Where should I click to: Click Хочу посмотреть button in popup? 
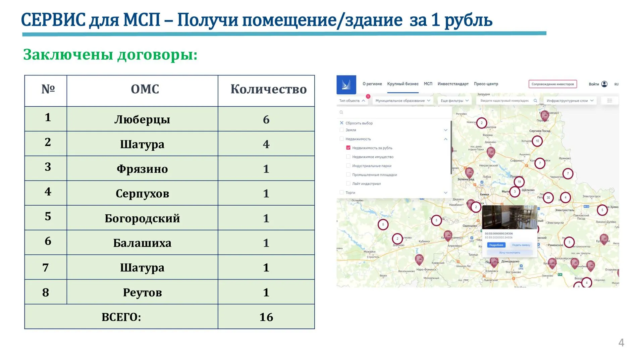pos(509,253)
